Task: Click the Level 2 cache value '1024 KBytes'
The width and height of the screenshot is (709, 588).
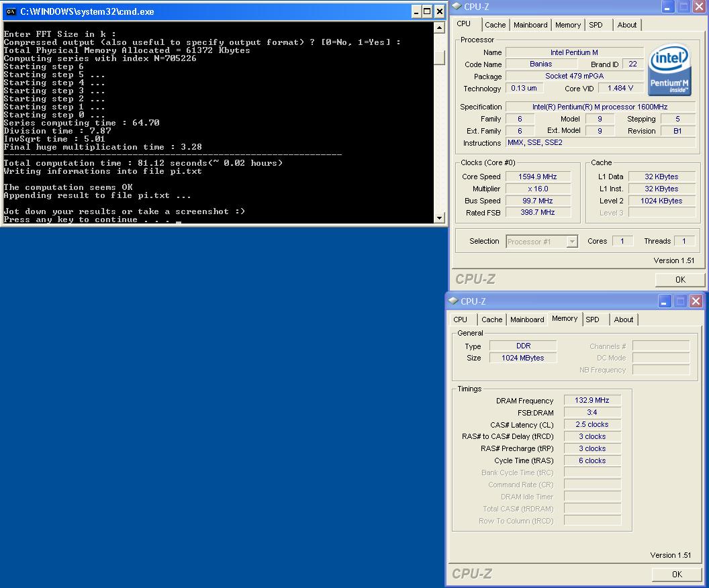Action: point(661,201)
